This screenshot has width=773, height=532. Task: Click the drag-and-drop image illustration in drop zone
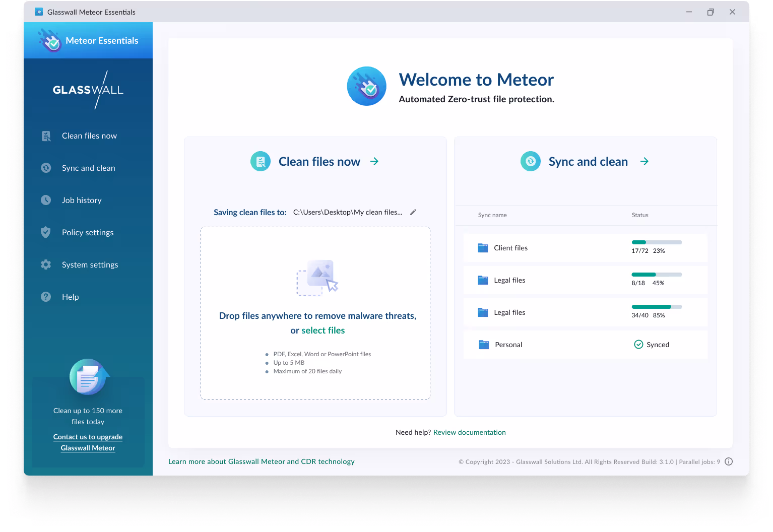[x=317, y=278]
